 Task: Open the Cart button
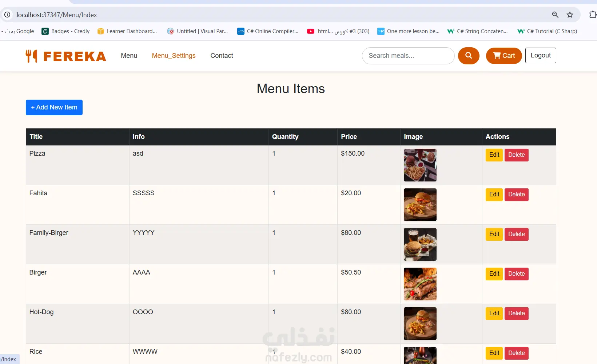[x=504, y=56]
